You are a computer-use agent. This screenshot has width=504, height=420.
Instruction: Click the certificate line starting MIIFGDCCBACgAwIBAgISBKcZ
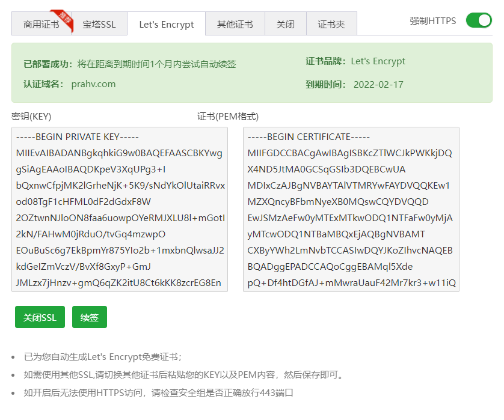click(349, 153)
